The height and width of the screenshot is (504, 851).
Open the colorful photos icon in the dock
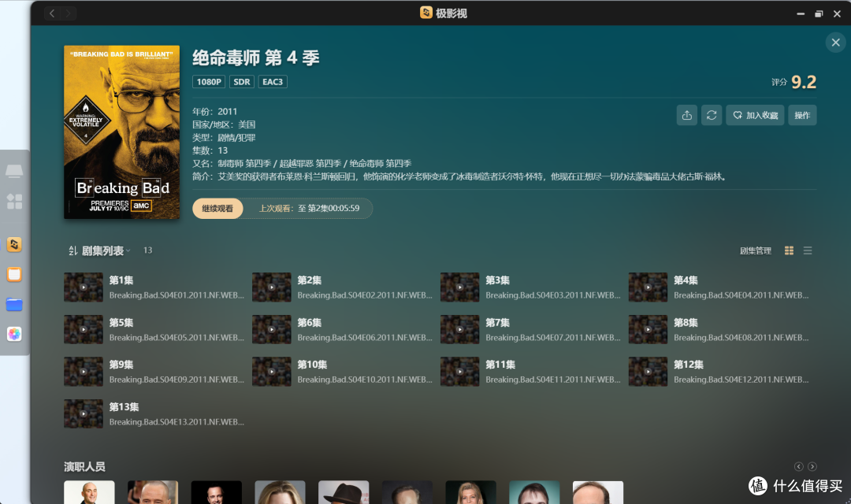click(x=14, y=334)
